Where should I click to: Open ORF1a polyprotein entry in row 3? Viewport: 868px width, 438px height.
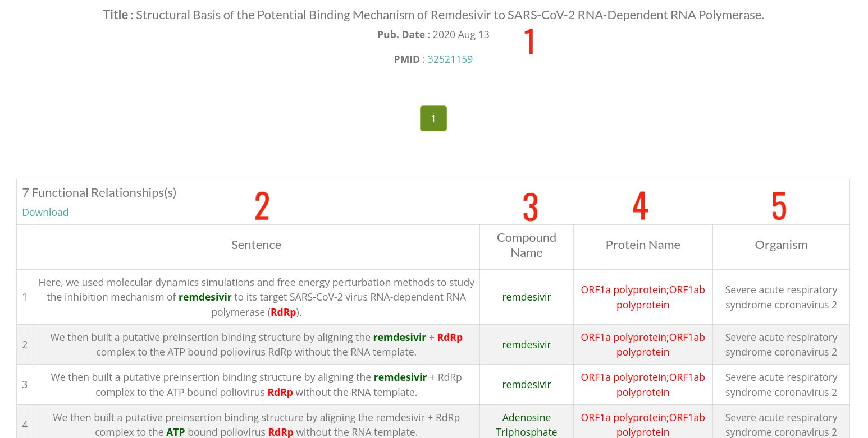point(643,385)
